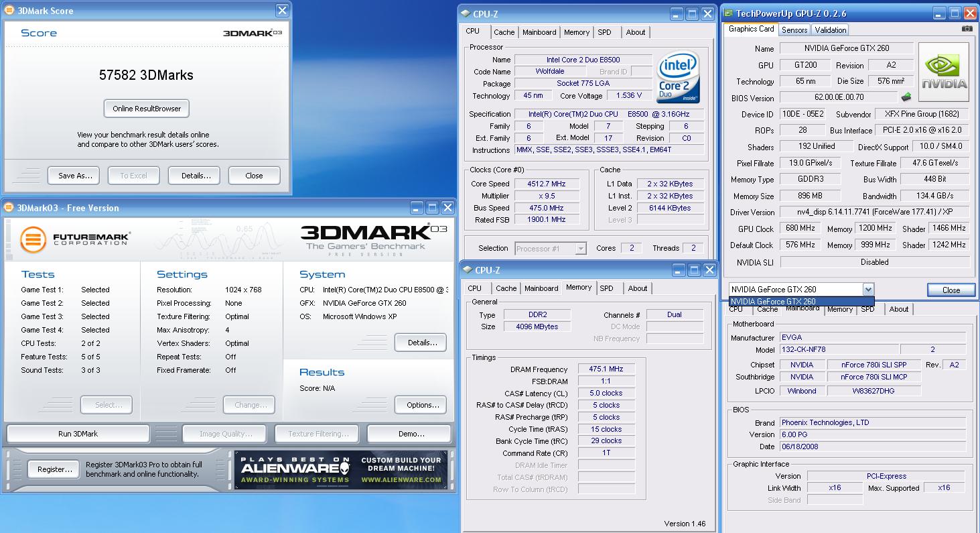Click the Intel Core 2 Duo logo
The height and width of the screenshot is (533, 980).
pos(679,77)
